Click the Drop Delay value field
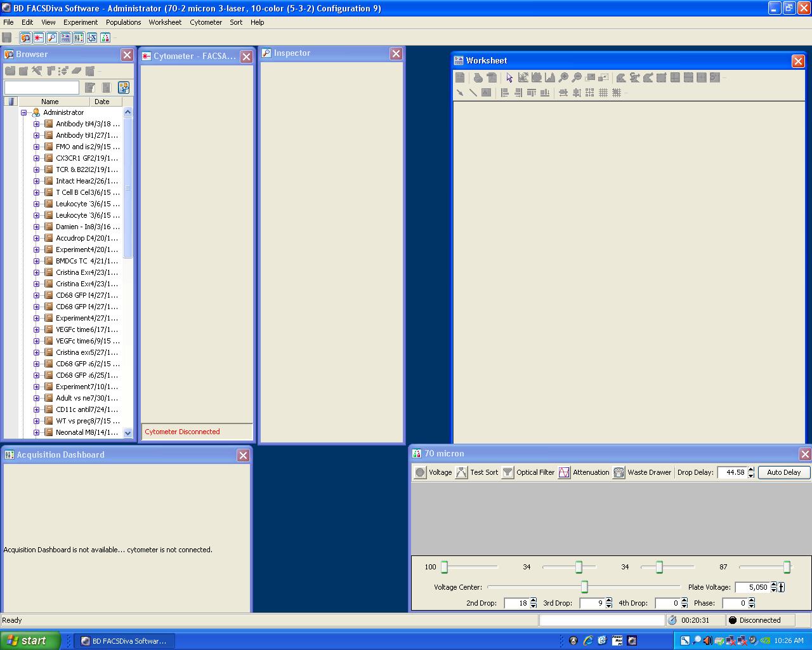This screenshot has height=650, width=812. tap(733, 472)
